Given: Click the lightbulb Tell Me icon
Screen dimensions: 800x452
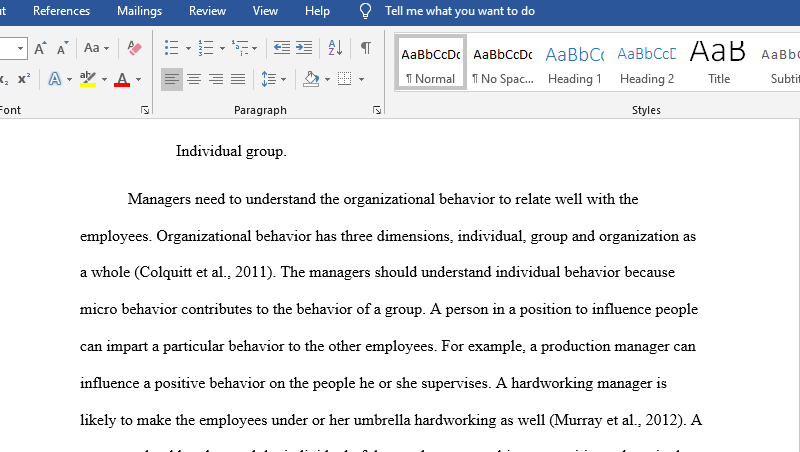Looking at the screenshot, I should tap(365, 11).
